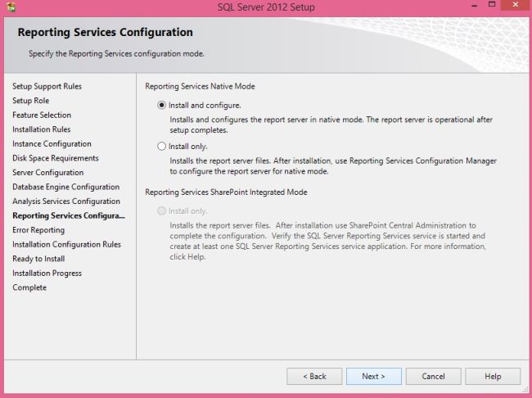Open Help for this page
The height and width of the screenshot is (398, 532).
click(493, 376)
